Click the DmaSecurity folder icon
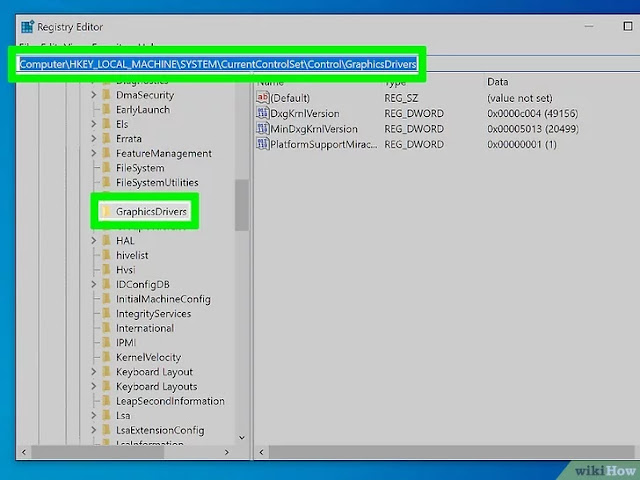The image size is (640, 480). point(107,95)
